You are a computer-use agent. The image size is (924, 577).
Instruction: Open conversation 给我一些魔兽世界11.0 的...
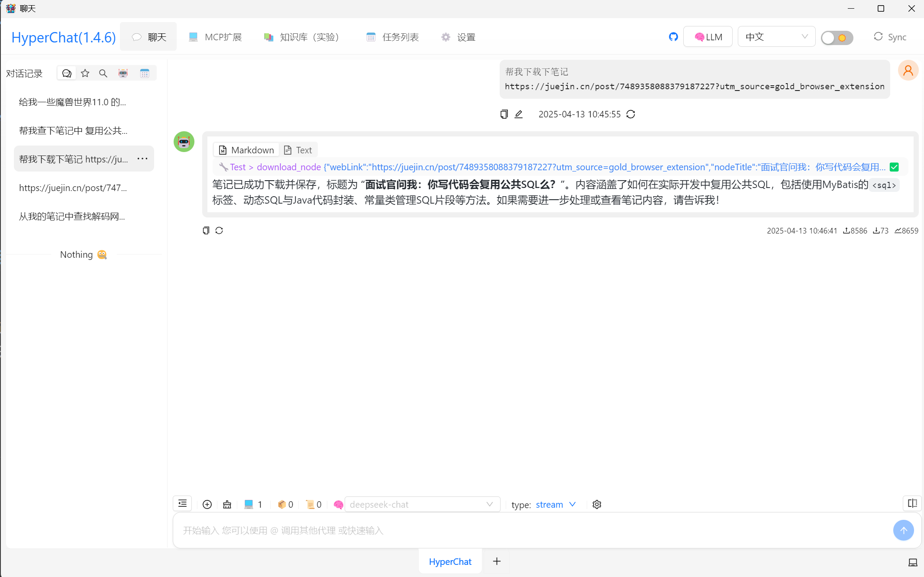click(84, 102)
